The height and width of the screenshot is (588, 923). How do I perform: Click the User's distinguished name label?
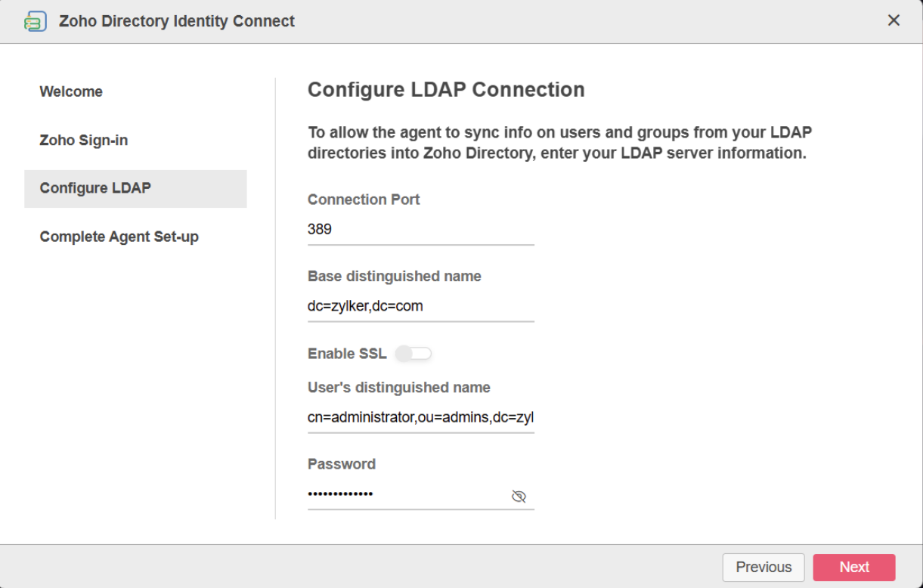click(x=399, y=388)
